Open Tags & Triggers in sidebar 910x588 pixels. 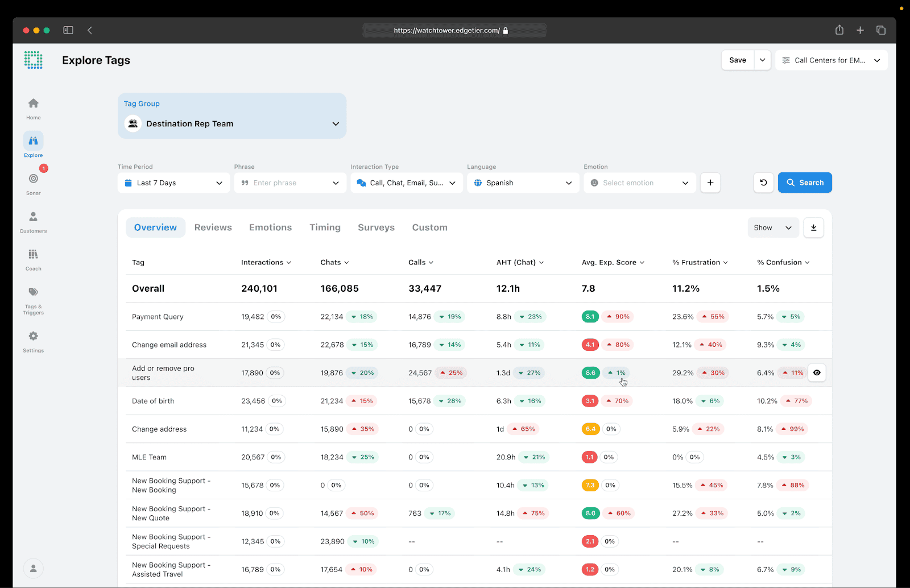tap(34, 292)
